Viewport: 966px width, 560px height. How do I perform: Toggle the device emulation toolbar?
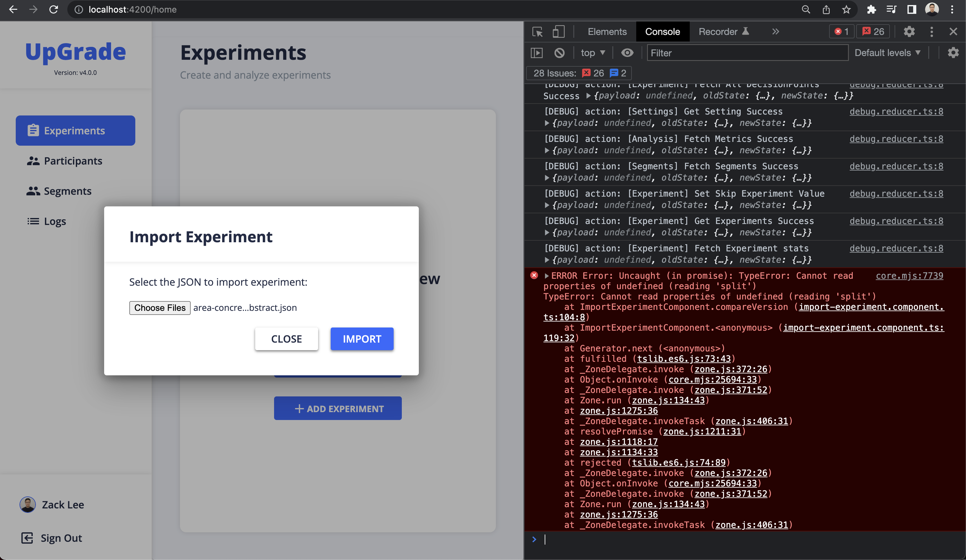[x=559, y=32]
